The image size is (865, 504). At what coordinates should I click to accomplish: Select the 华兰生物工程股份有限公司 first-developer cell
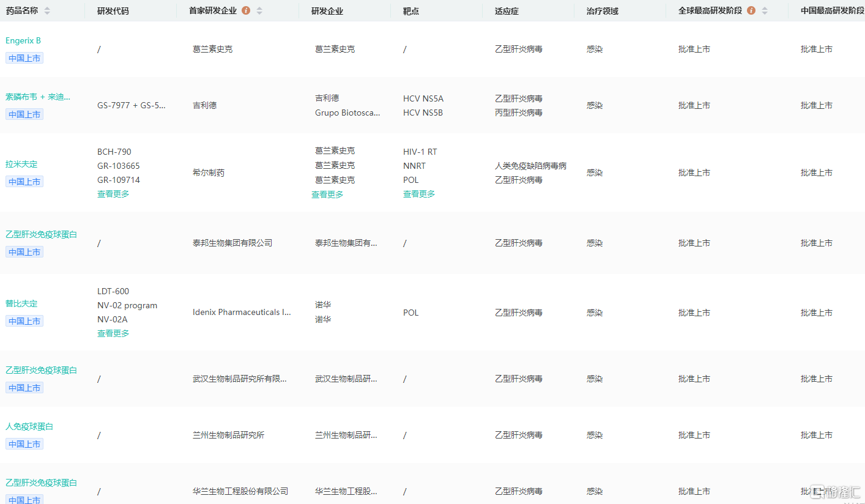coord(240,491)
